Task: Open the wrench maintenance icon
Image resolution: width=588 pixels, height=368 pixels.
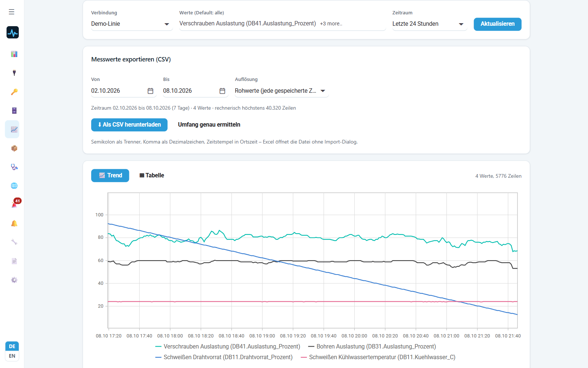Action: point(14,242)
